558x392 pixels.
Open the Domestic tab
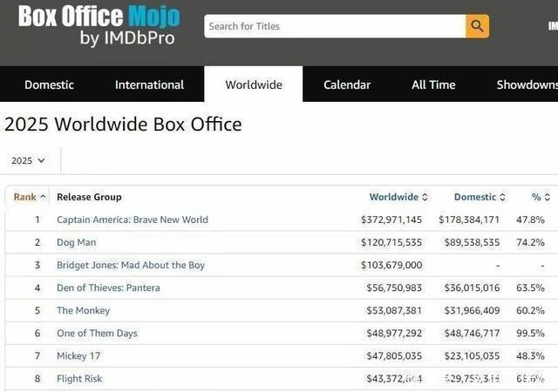point(49,84)
